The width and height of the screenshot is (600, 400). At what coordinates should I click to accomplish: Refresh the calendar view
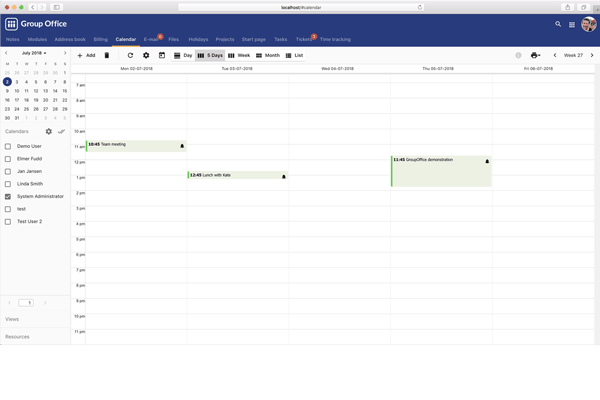(x=130, y=56)
